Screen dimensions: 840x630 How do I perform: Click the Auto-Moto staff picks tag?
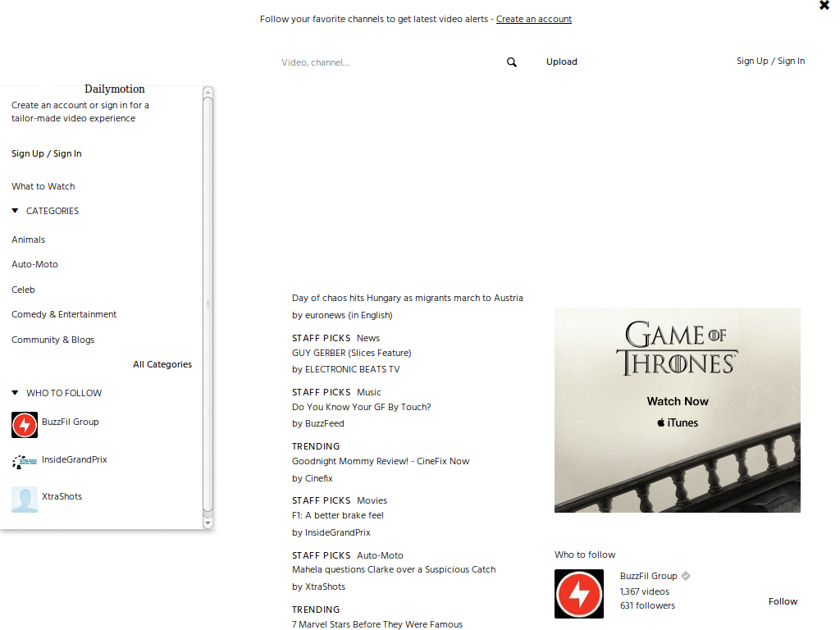pyautogui.click(x=380, y=555)
